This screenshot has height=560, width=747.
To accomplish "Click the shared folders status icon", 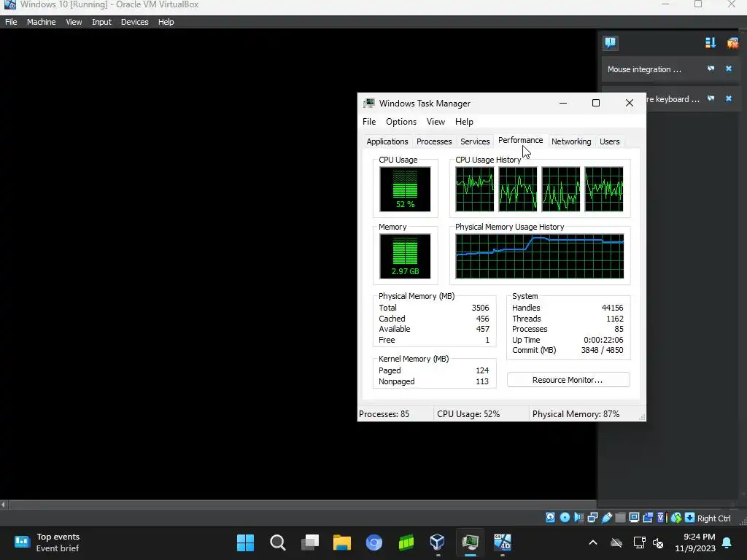I will click(x=620, y=518).
